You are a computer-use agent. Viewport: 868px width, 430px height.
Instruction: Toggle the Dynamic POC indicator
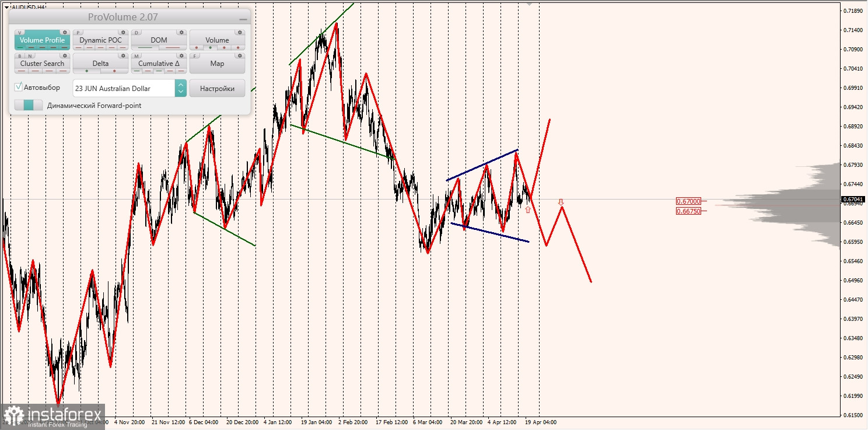(x=100, y=40)
